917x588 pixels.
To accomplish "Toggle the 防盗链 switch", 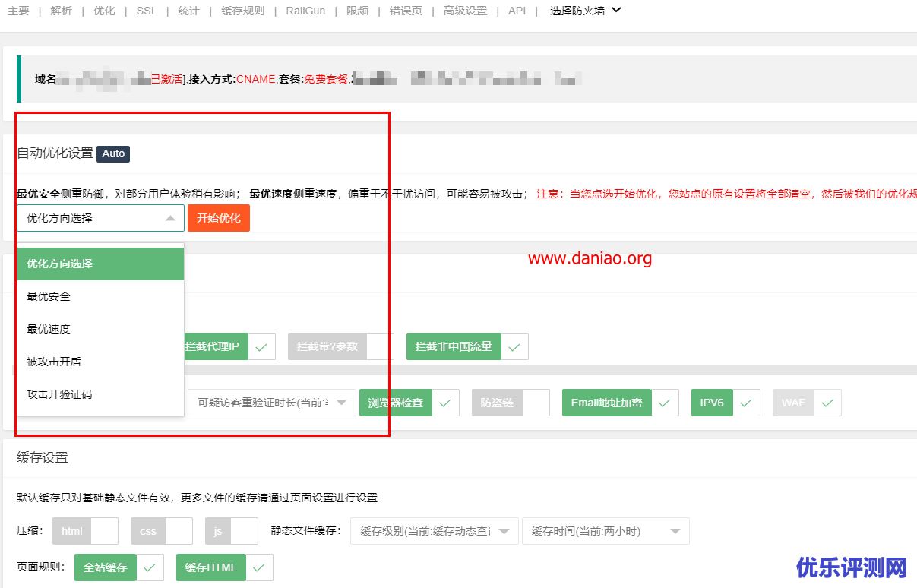I will (511, 403).
